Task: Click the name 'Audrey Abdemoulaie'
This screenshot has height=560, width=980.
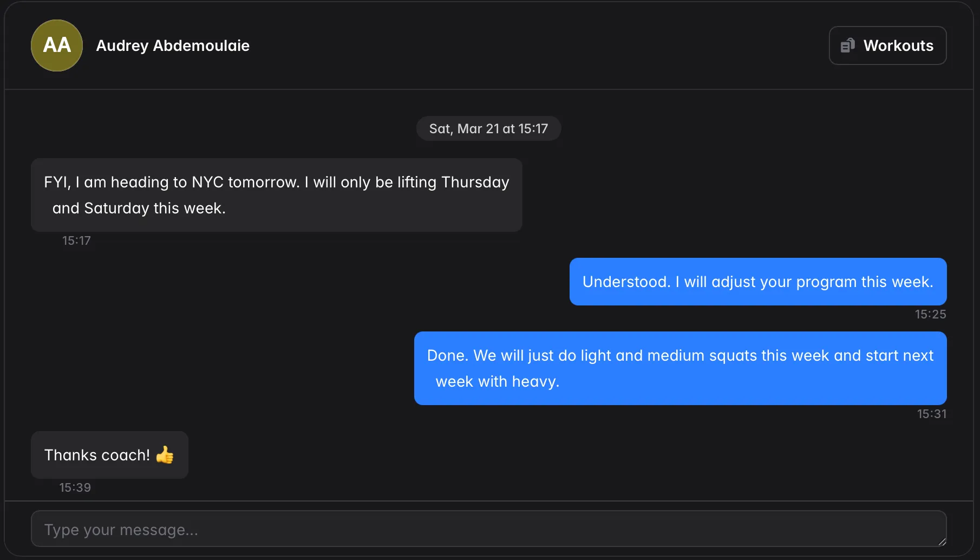Action: tap(173, 45)
